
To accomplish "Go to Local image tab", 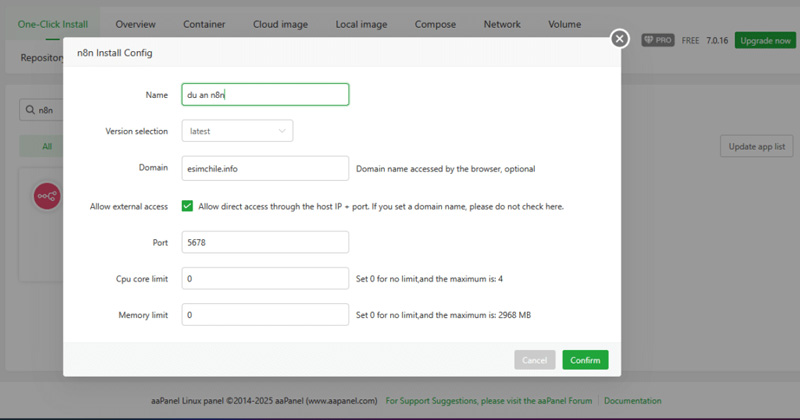I will 361,24.
